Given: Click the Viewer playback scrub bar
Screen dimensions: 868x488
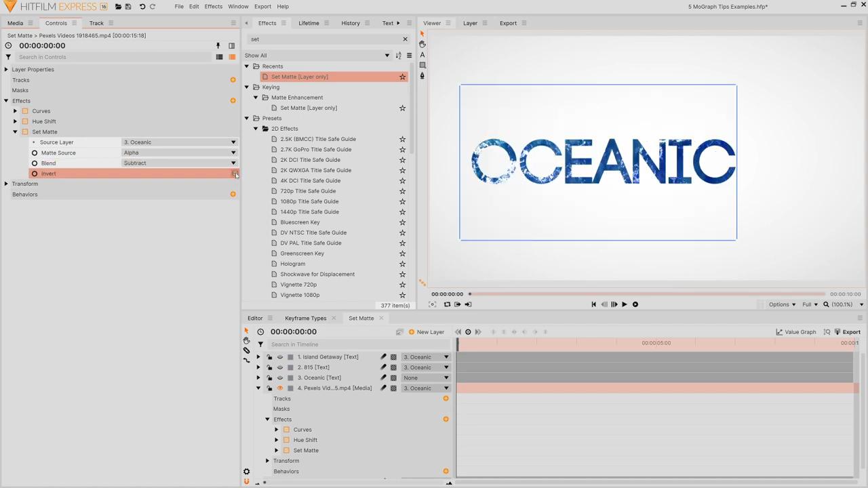Looking at the screenshot, I should pyautogui.click(x=648, y=294).
